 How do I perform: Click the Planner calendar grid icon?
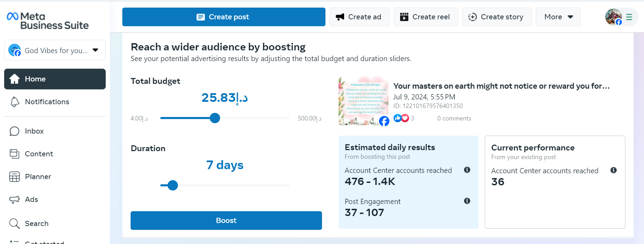[x=15, y=177]
